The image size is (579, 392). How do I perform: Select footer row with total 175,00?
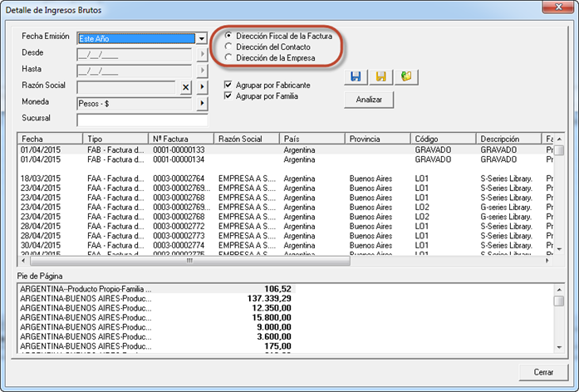156,346
